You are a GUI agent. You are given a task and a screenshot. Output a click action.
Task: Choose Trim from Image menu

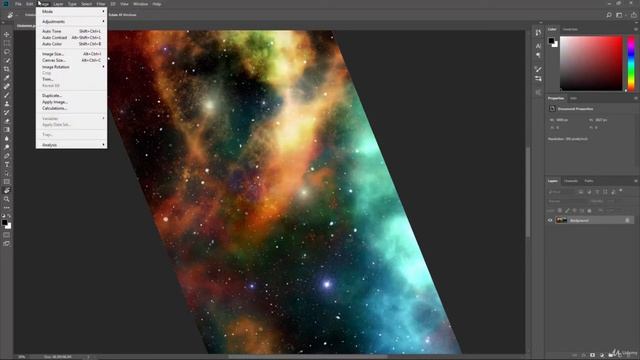coord(71,79)
